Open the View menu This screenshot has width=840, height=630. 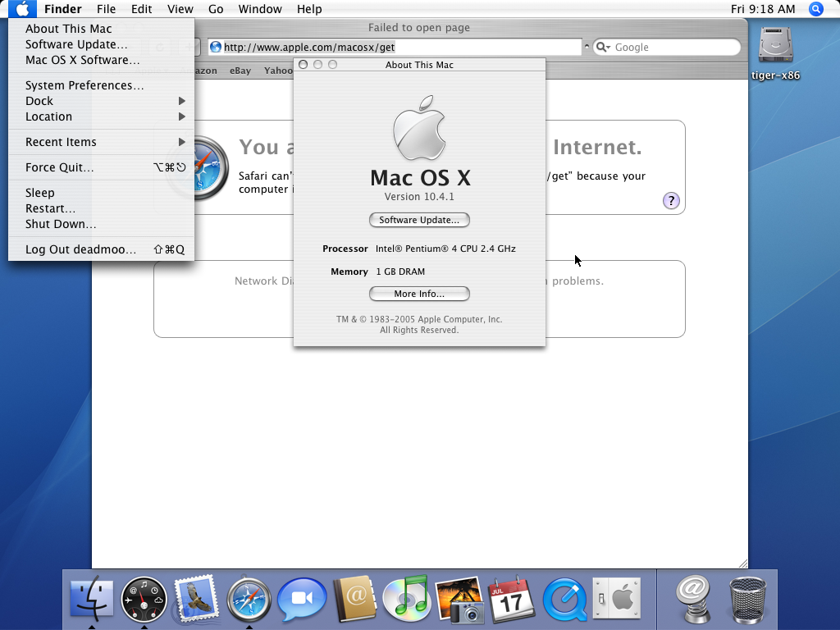pyautogui.click(x=180, y=9)
